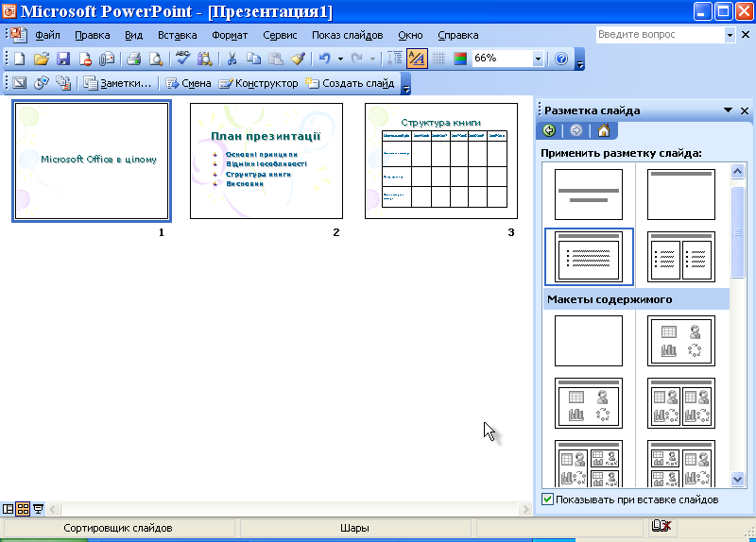756x542 pixels.
Task: Select slide 1 thumbnail 'Microsoft Office в цілому'
Action: pos(92,161)
